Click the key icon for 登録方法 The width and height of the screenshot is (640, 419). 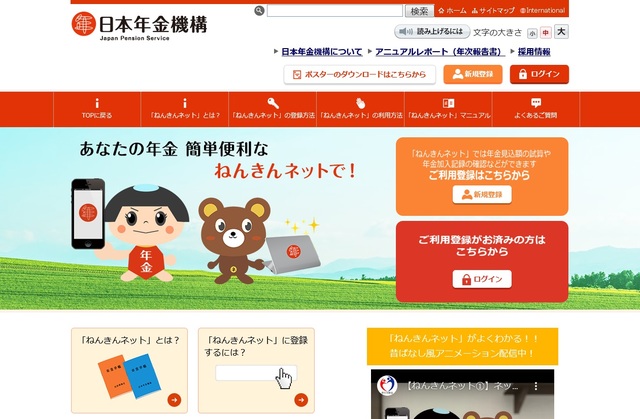273,103
